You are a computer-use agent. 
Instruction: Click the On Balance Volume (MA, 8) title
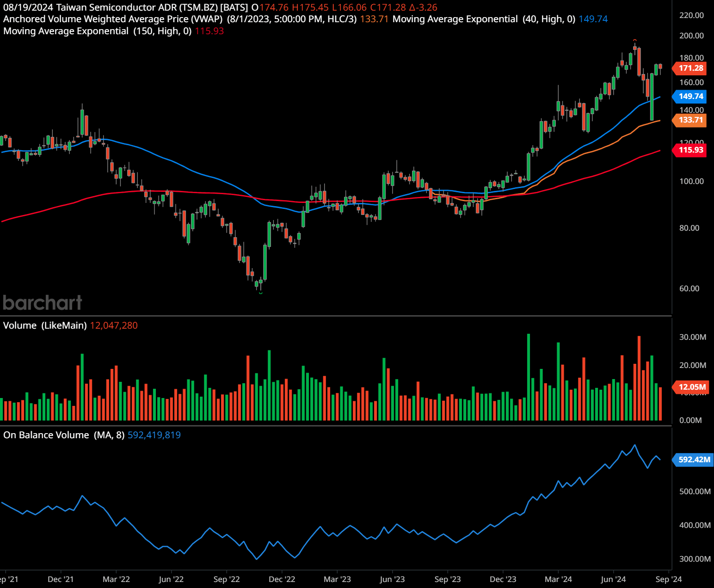coord(64,435)
